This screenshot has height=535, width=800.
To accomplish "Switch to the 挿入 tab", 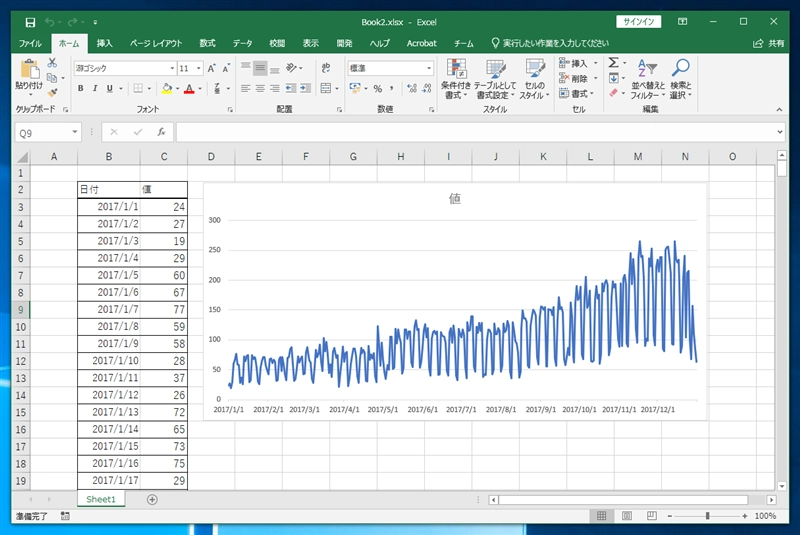I will 105,43.
